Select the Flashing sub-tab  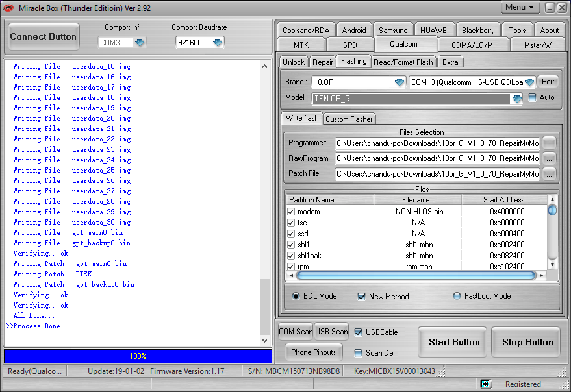tap(353, 61)
